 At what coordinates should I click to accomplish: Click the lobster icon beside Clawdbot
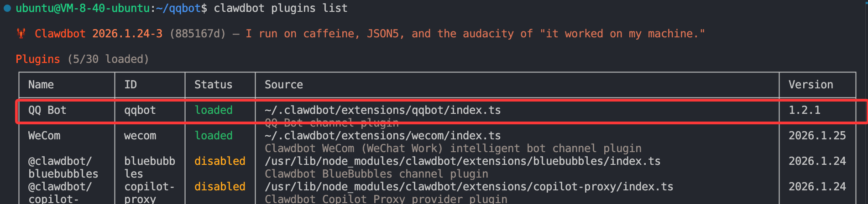click(21, 34)
